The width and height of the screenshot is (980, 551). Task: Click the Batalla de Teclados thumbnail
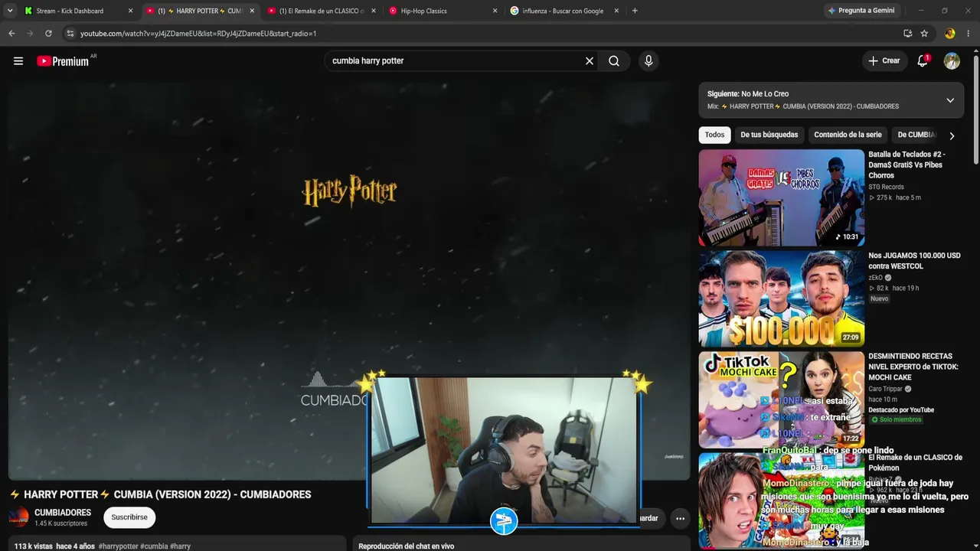[x=781, y=197]
